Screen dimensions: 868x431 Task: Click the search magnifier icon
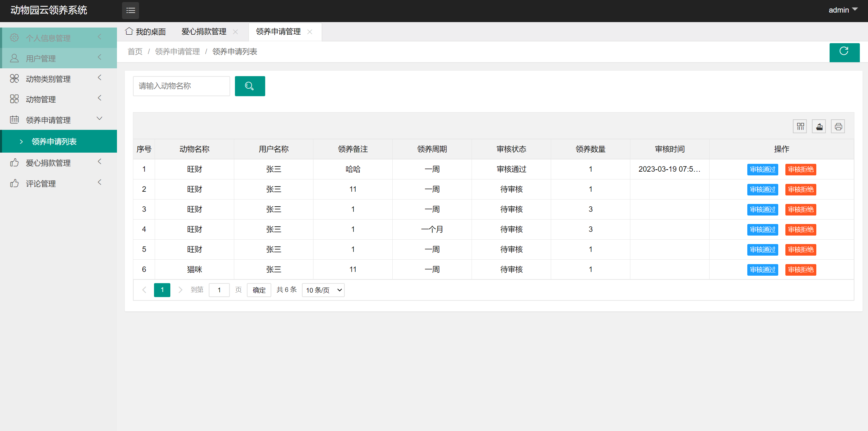[x=250, y=86]
